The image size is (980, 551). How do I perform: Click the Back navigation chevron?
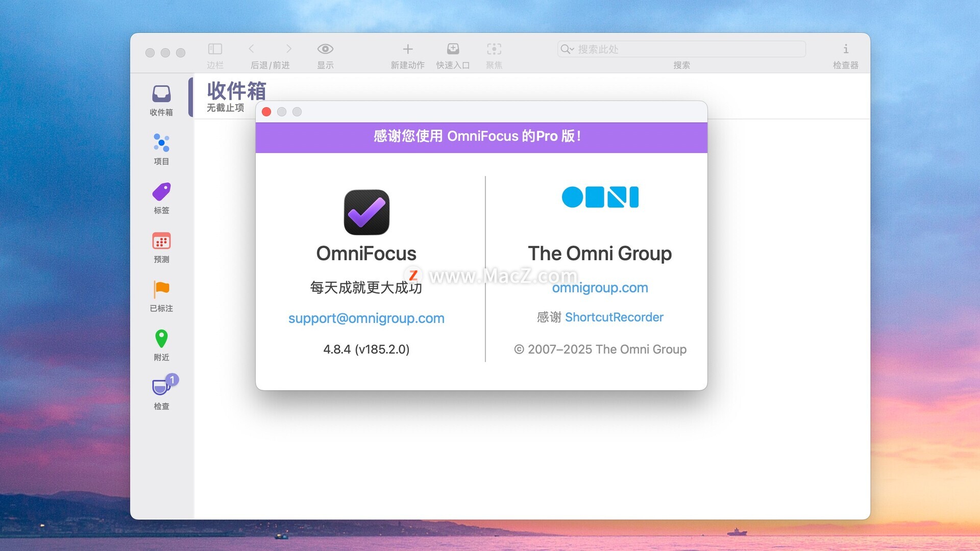pyautogui.click(x=251, y=48)
